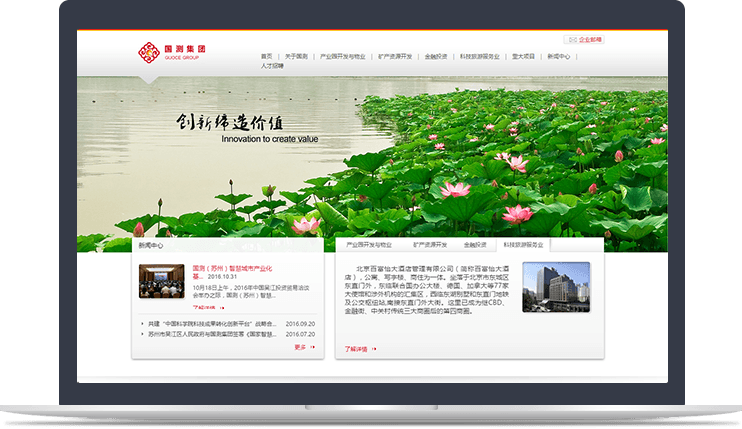Image resolution: width=742 pixels, height=429 pixels.
Task: Click 了解详情 under hotel description
Action: tap(360, 349)
